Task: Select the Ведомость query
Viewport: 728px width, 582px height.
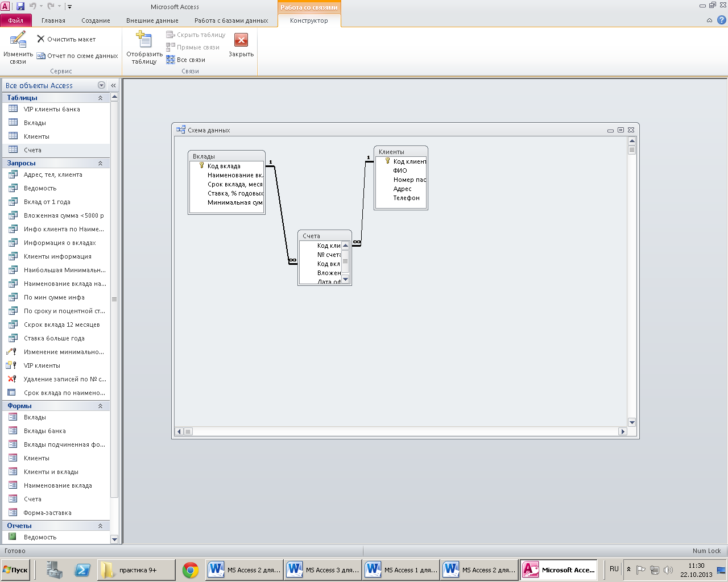Action: pos(56,188)
